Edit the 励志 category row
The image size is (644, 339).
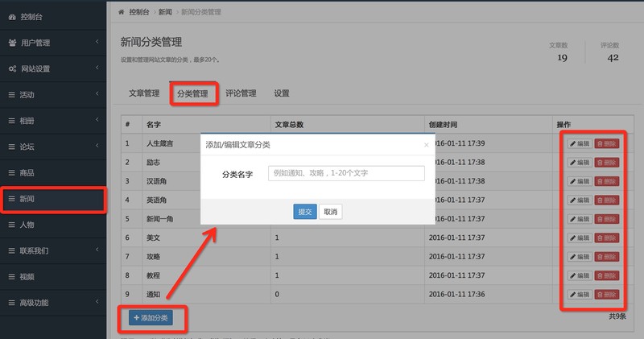tap(580, 163)
